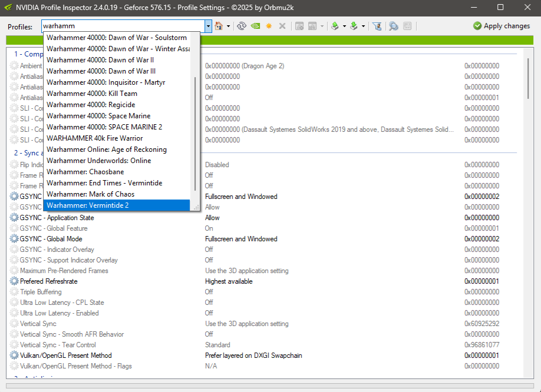
Task: Click the Profiles search box containing warhamm
Action: (123, 26)
